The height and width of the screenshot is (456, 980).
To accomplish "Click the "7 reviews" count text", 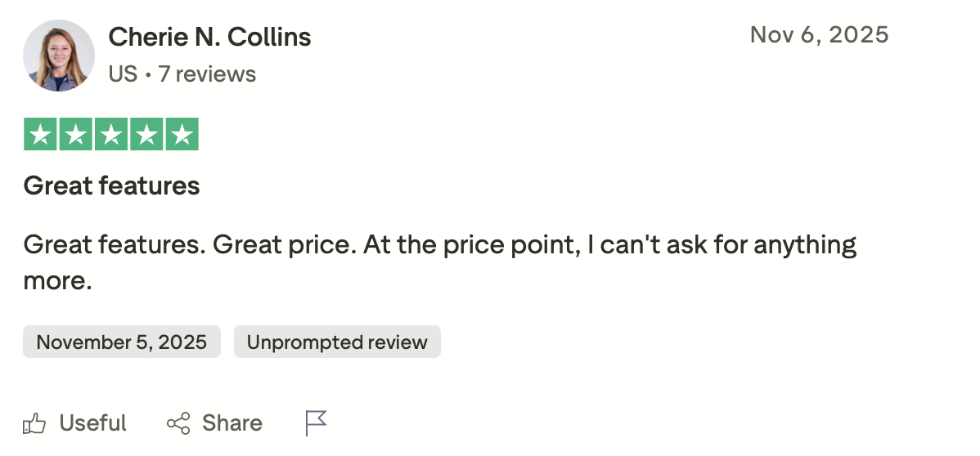I will [x=207, y=74].
